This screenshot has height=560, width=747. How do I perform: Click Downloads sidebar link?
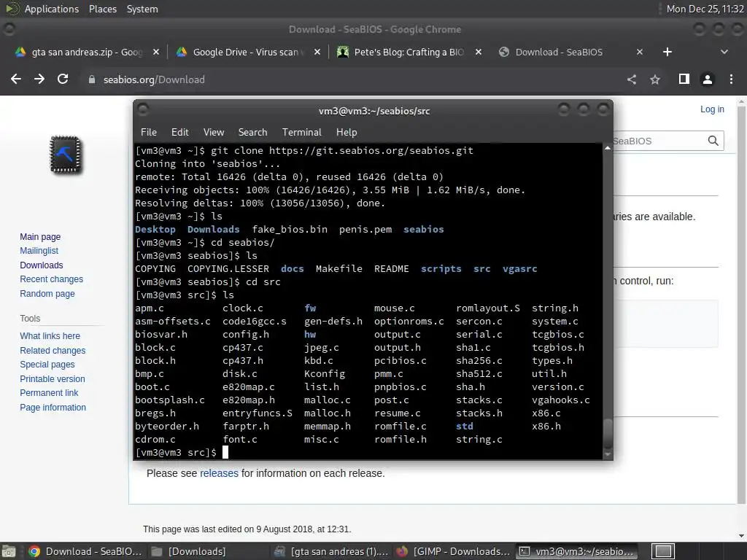tap(42, 265)
